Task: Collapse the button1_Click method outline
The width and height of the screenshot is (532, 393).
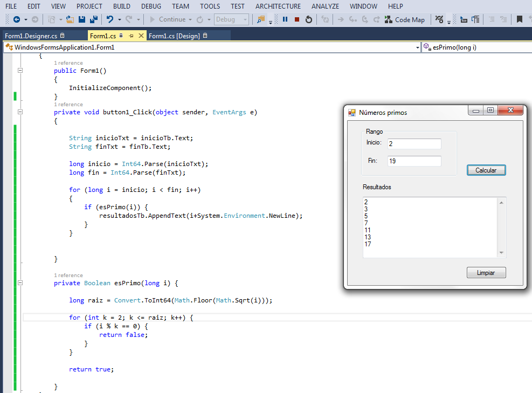Action: 20,112
